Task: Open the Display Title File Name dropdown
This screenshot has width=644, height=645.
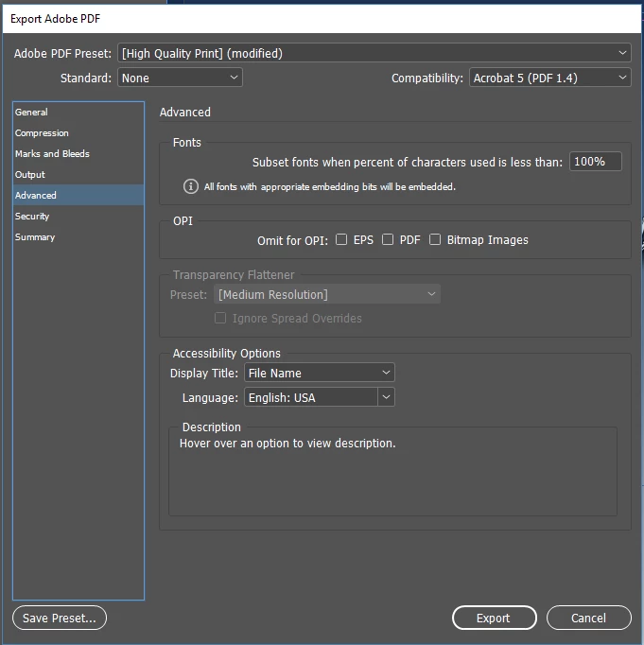Action: point(320,373)
